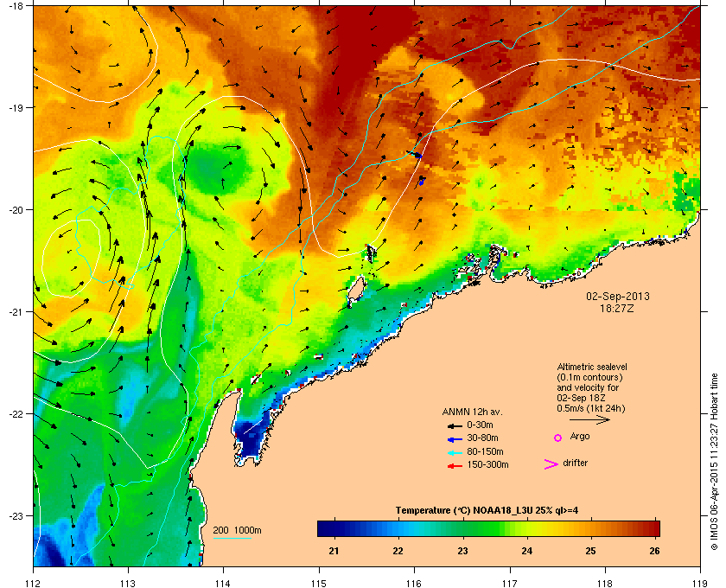Image resolution: width=726 pixels, height=588 pixels.
Task: Click the longitude axis label 112
Action: (x=34, y=584)
